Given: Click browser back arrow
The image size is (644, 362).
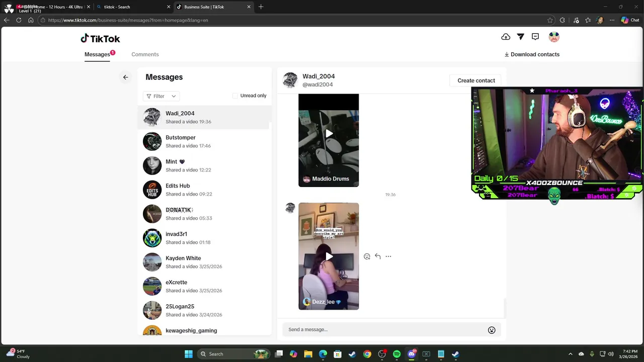Looking at the screenshot, I should point(7,20).
